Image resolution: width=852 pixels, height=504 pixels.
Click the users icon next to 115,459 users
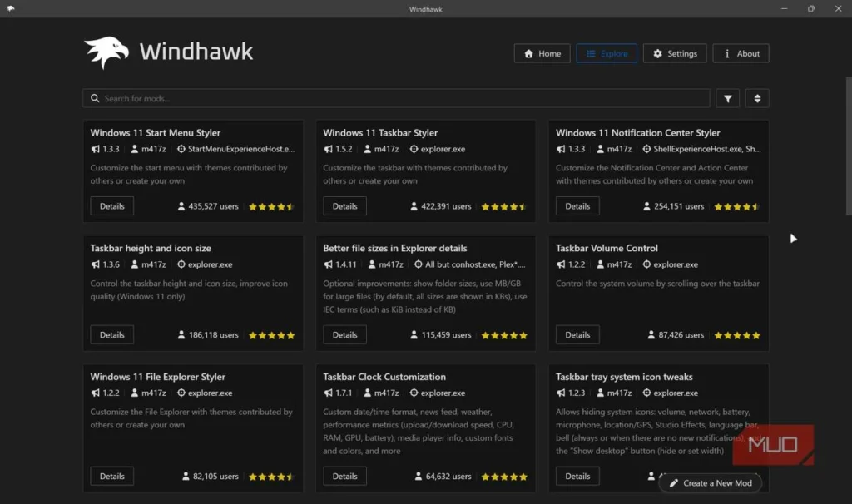coord(414,335)
